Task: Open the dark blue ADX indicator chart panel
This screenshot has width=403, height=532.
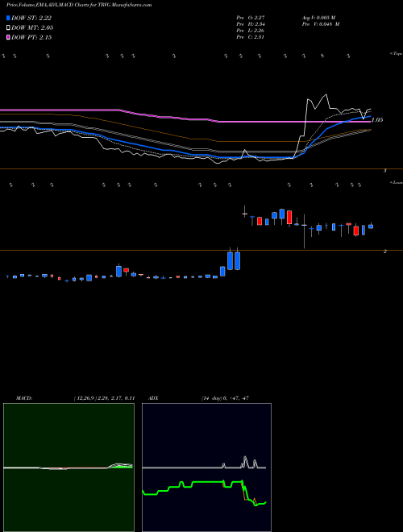Action: (x=206, y=468)
